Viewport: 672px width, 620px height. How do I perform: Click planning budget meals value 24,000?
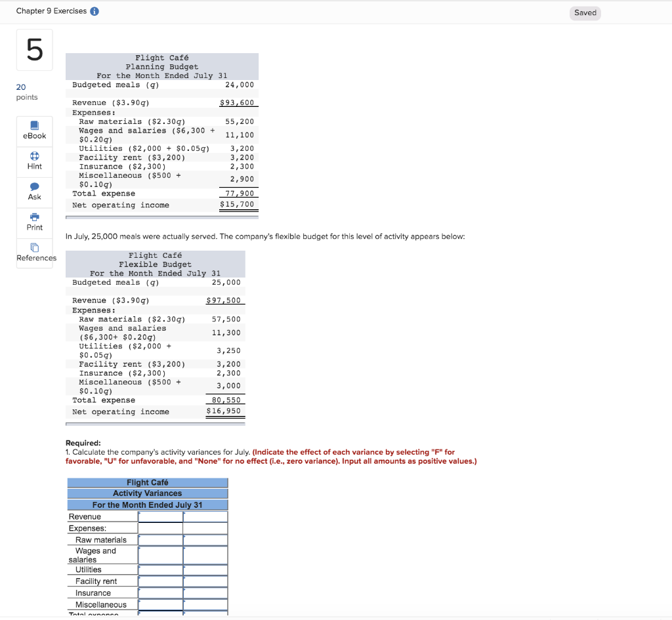(x=240, y=85)
